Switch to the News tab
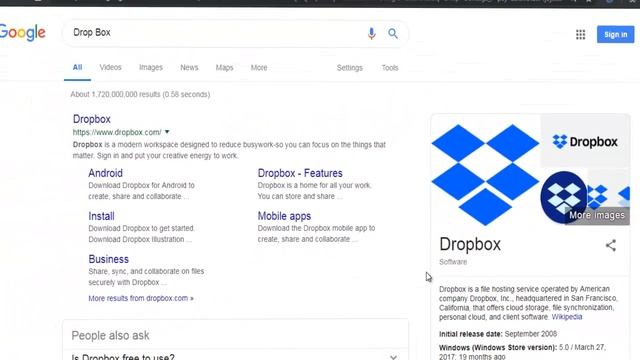Viewport: 640px width, 360px height. 189,68
